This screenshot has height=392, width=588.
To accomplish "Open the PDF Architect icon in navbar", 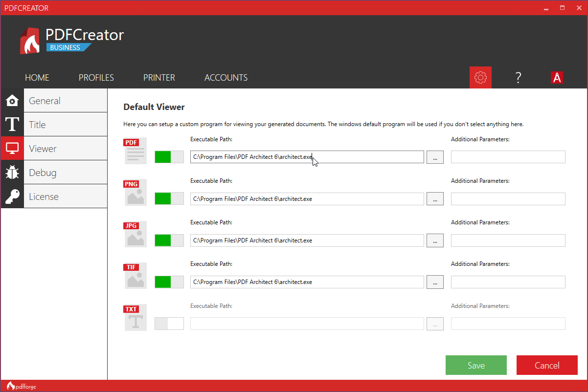I will click(557, 77).
